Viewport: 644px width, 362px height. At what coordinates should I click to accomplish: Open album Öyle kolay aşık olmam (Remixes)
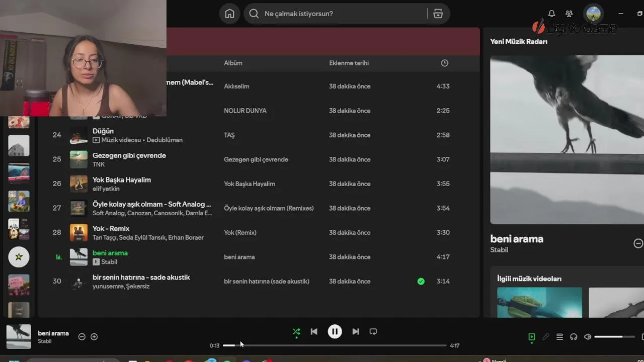(269, 208)
